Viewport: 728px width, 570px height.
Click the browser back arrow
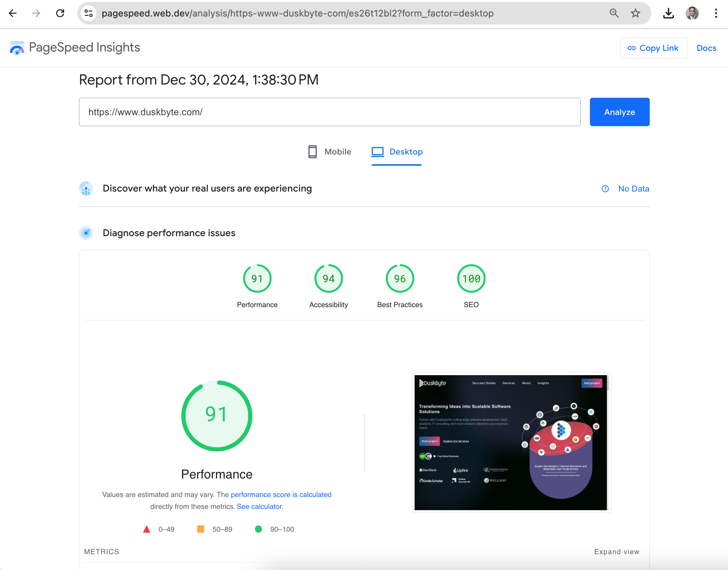tap(13, 13)
